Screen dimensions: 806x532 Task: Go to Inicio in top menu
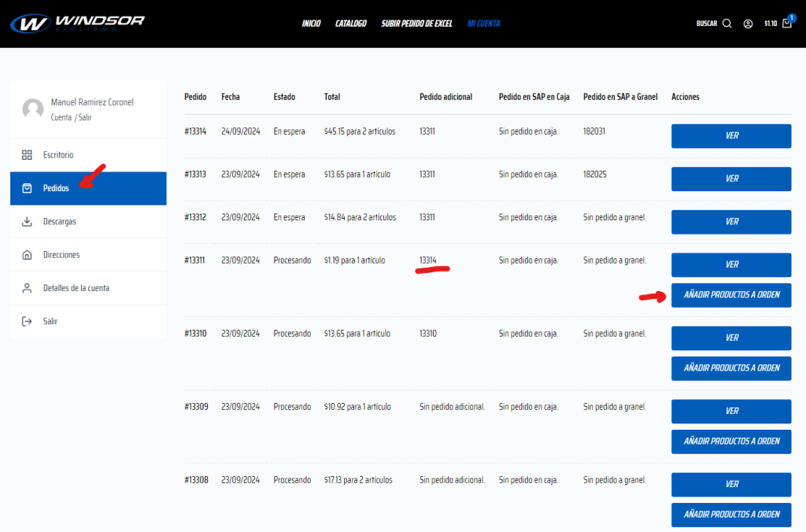point(311,24)
